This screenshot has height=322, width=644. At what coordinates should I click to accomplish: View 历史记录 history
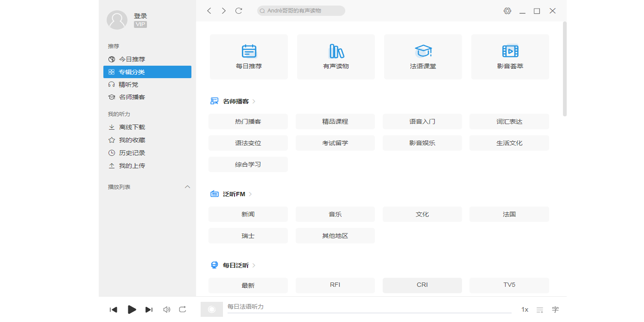click(147, 153)
